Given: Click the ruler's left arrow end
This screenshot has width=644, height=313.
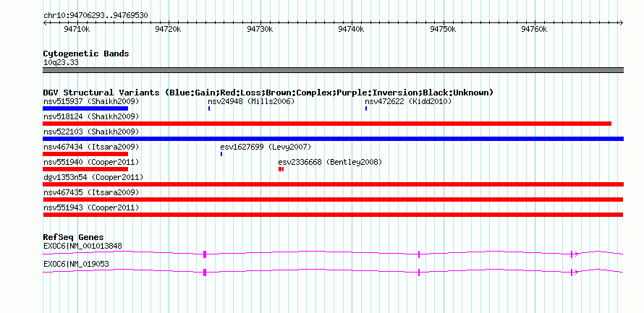Looking at the screenshot, I should coord(45,22).
